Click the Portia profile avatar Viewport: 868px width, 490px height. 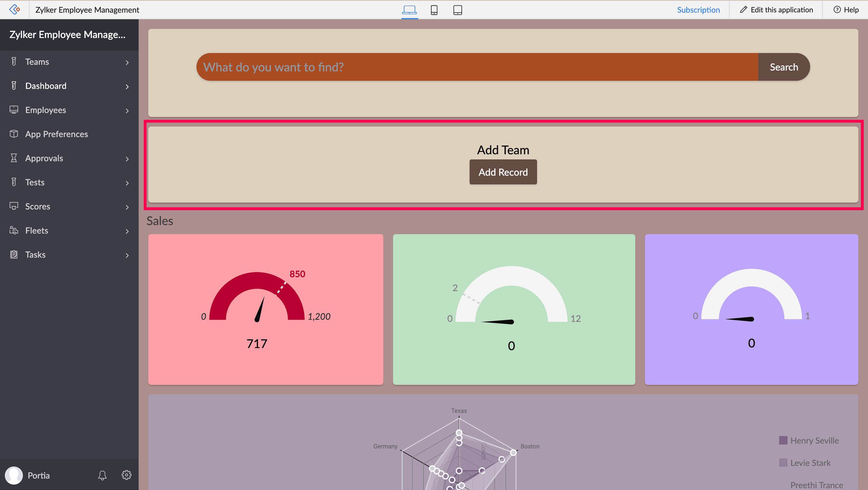(x=14, y=475)
